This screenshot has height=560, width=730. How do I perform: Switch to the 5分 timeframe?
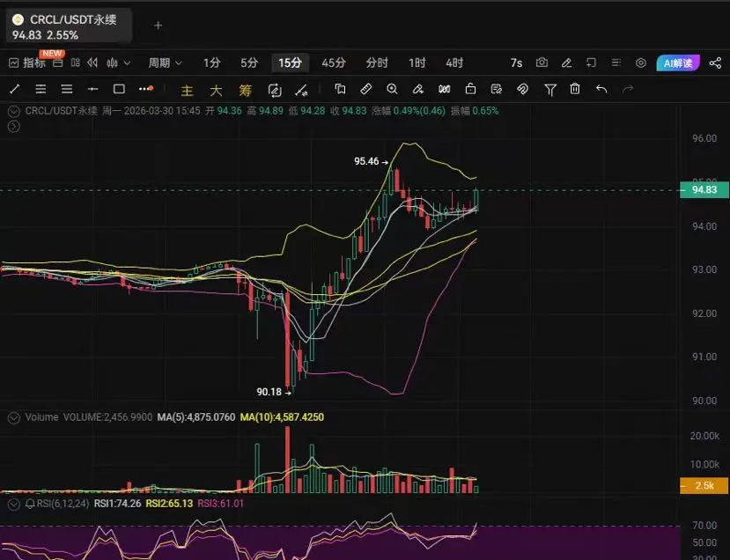click(x=249, y=63)
